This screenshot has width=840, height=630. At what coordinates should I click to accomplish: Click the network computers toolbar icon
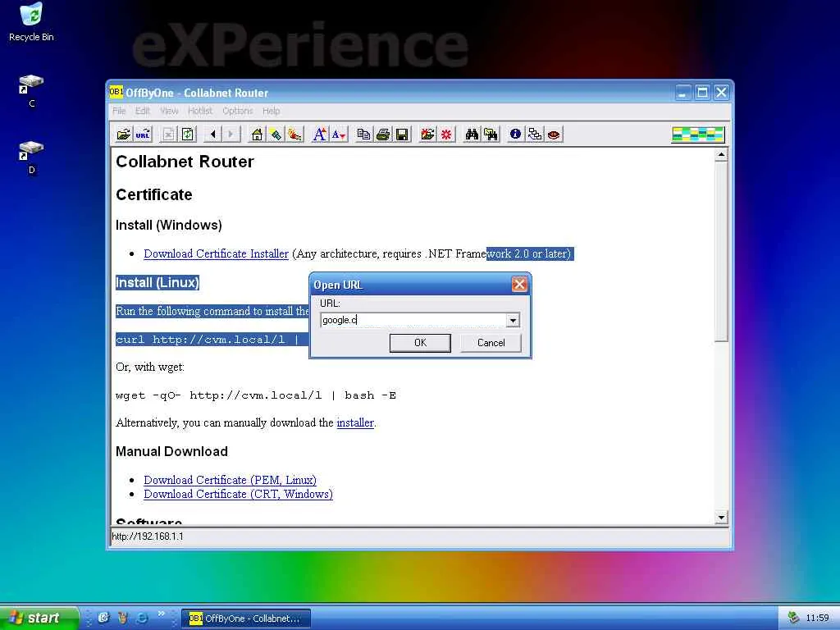pos(535,134)
